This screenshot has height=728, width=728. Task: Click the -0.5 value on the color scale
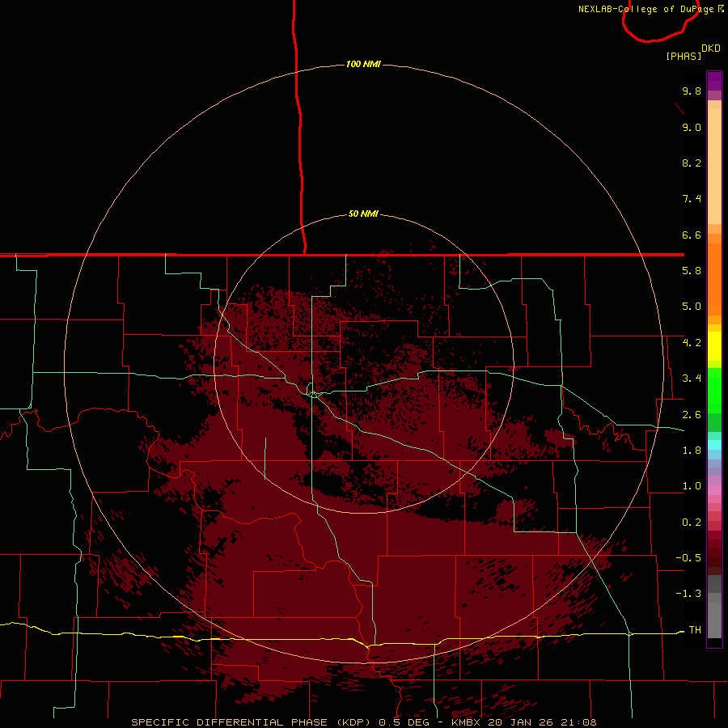coord(688,557)
